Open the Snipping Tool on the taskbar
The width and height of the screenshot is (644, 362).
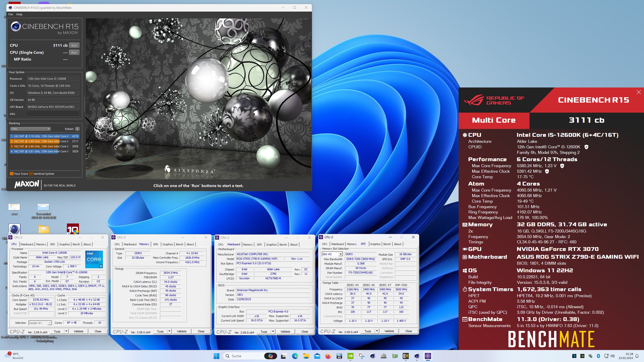click(x=361, y=356)
